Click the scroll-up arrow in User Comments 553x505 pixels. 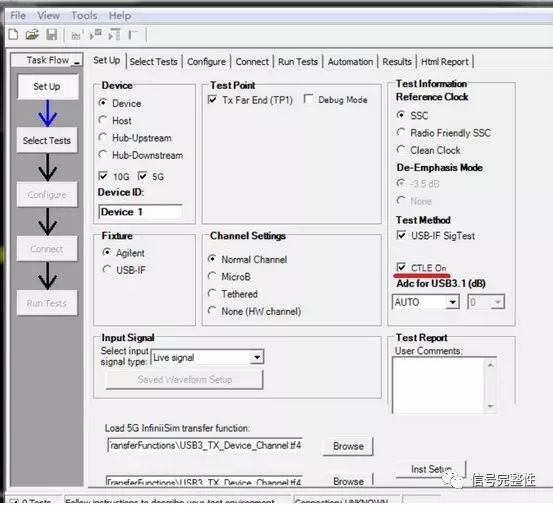click(x=490, y=365)
